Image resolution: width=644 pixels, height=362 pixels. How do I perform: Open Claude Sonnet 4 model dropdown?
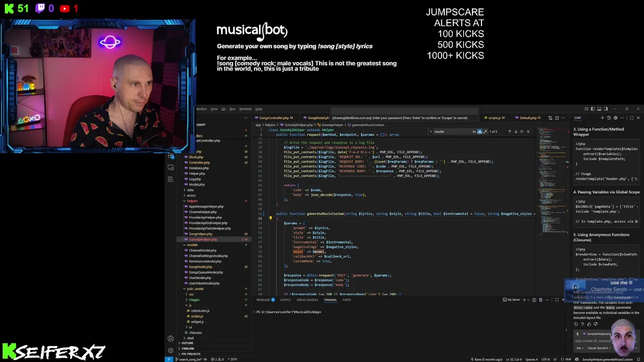coord(599,348)
